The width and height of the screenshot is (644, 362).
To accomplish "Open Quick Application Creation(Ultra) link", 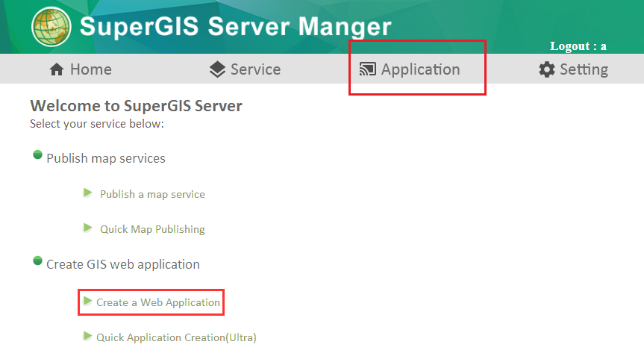I will point(176,337).
